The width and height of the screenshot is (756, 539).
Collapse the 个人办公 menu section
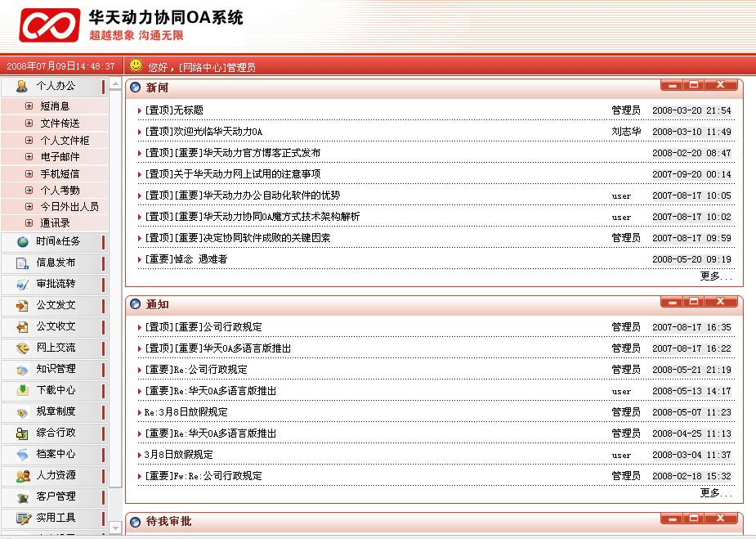[54, 87]
